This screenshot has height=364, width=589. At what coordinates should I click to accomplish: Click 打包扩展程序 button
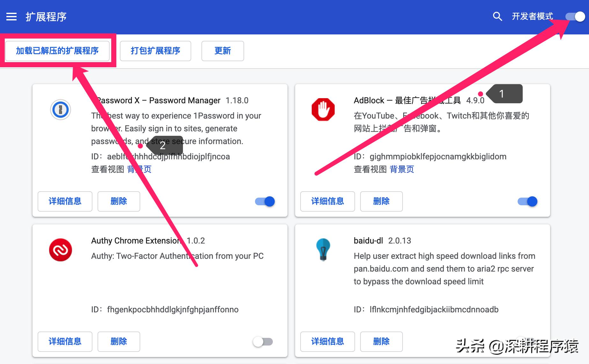[x=155, y=51]
